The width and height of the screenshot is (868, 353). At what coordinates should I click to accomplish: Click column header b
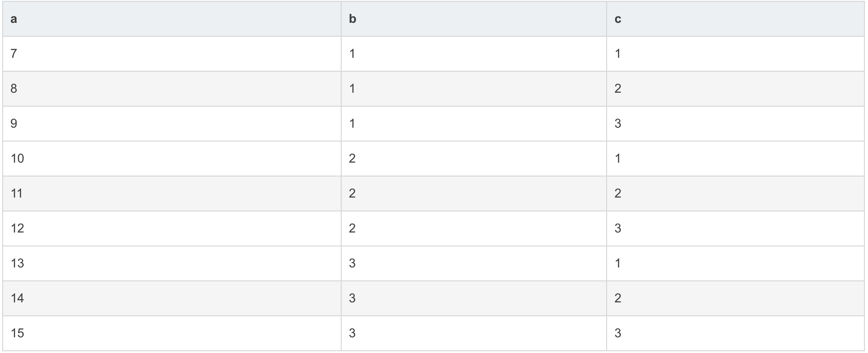click(x=474, y=19)
